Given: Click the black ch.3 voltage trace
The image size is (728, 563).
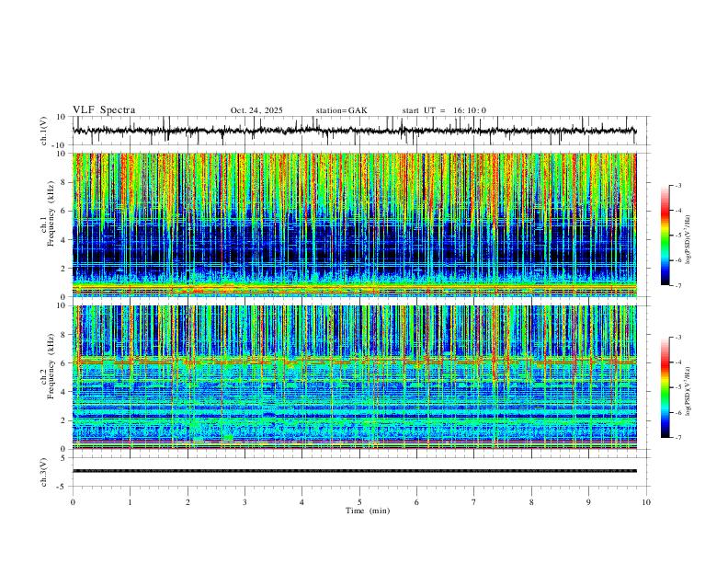Looking at the screenshot, I should (354, 471).
